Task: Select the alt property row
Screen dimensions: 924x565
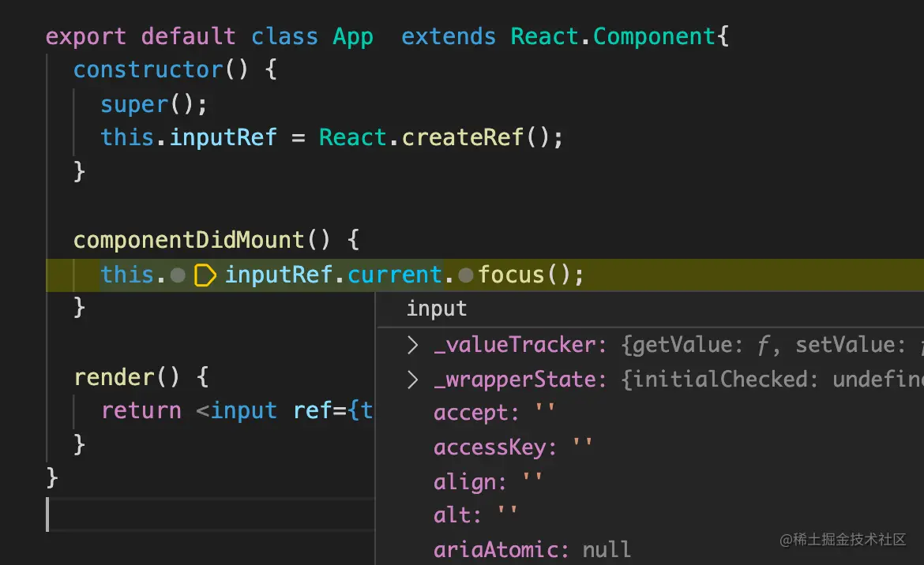Action: pos(649,515)
